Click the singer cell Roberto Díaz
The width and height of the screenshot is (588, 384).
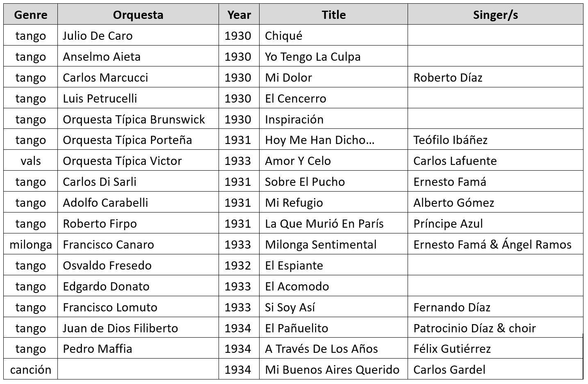click(x=448, y=78)
